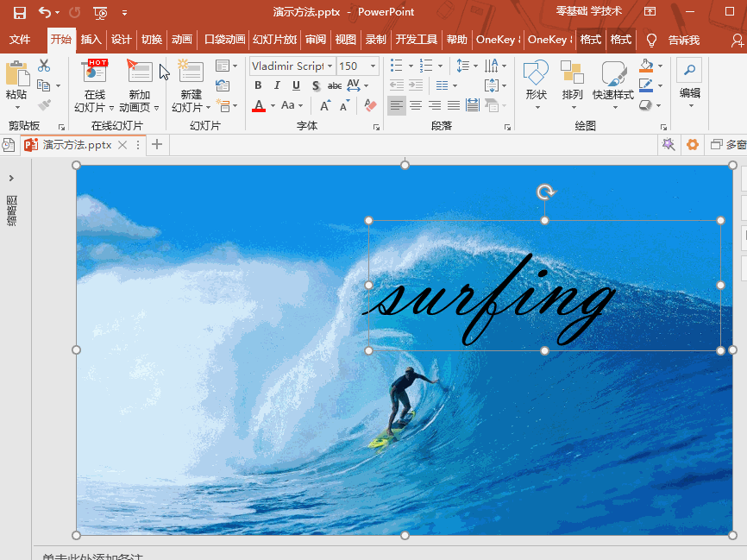Select the Format Painter brush

44,104
